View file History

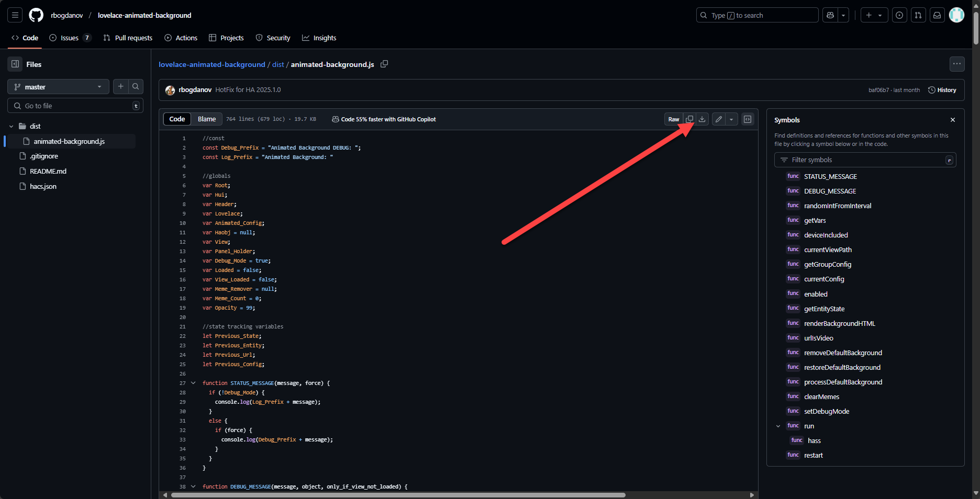point(942,90)
